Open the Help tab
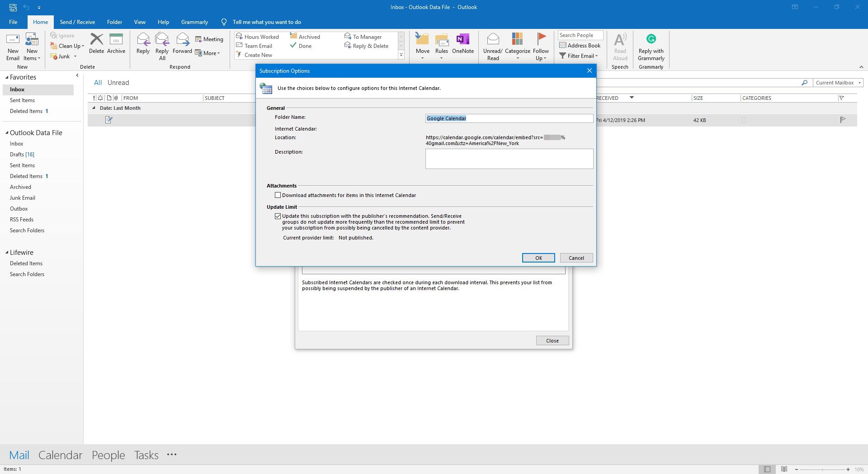 click(163, 22)
